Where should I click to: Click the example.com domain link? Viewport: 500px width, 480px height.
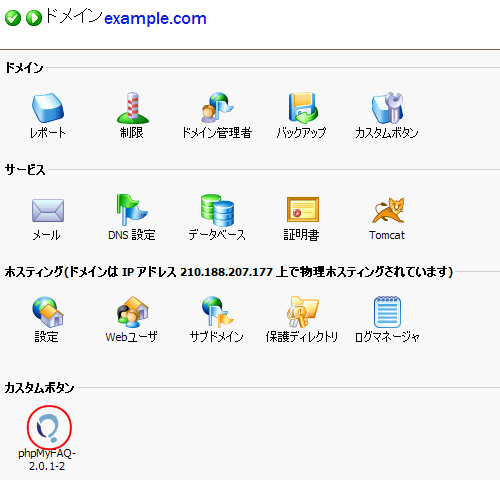(x=155, y=18)
